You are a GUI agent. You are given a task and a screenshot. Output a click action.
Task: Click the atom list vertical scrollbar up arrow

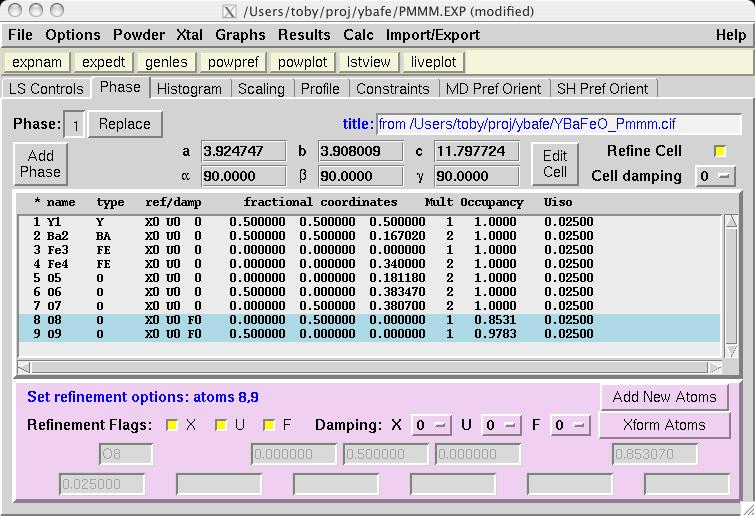tap(731, 221)
